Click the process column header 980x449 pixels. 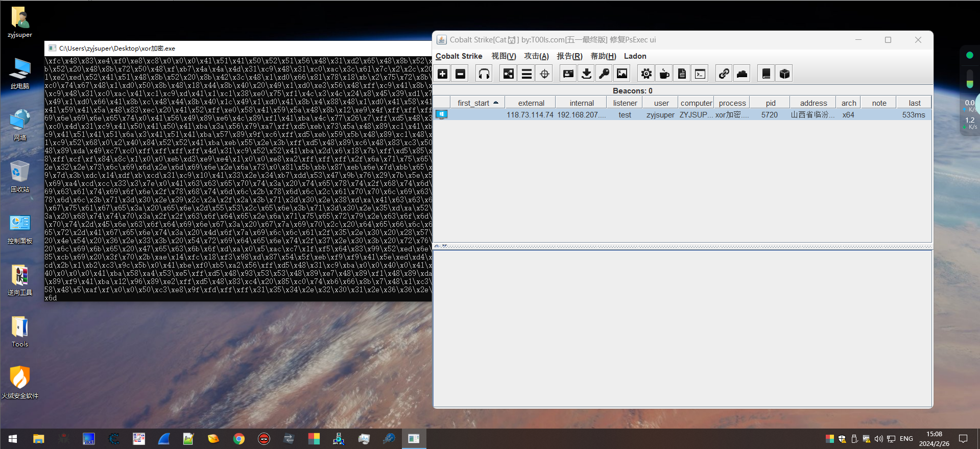732,103
